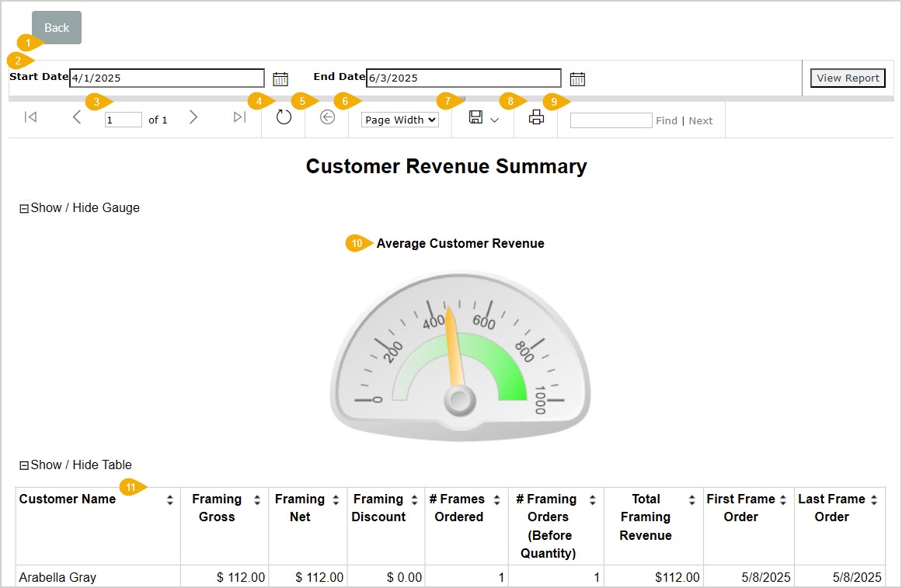
Task: Sort the Framing Gross column
Action: click(x=257, y=499)
